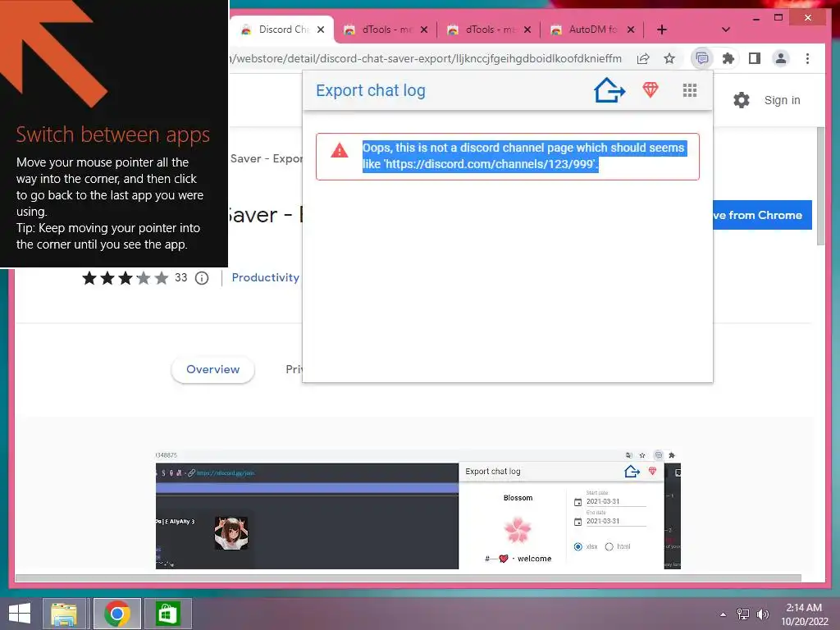Open File Explorer from taskbar
The image size is (840, 630).
coord(64,614)
